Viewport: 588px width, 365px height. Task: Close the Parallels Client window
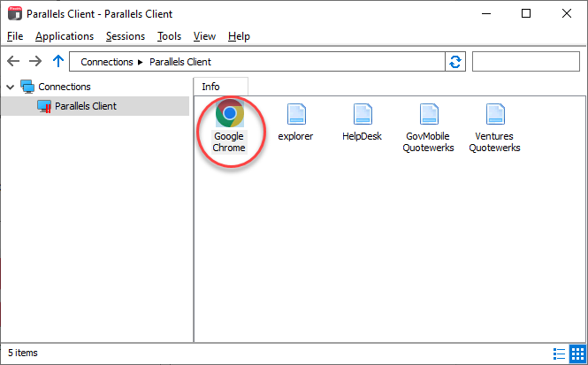[567, 13]
